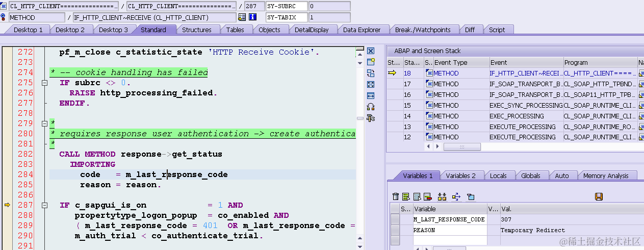Open the Memory Analysis tab
Image resolution: width=644 pixels, height=250 pixels.
point(606,176)
